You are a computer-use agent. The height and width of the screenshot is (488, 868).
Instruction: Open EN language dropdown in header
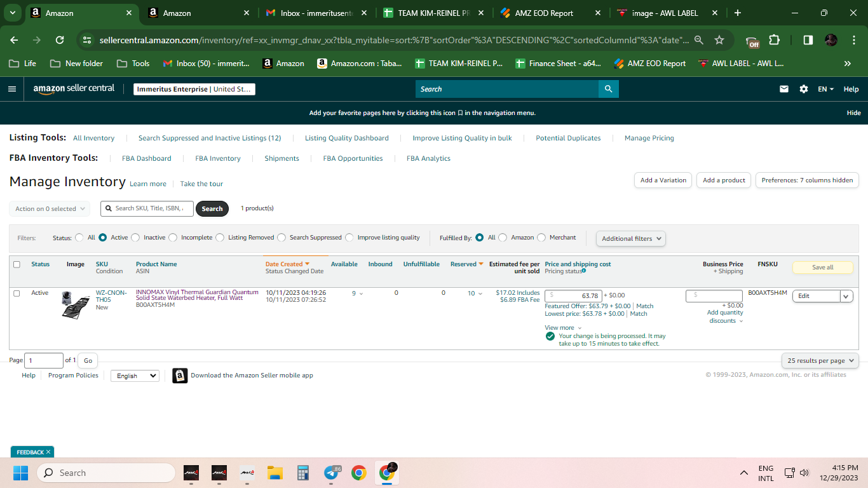coord(826,89)
